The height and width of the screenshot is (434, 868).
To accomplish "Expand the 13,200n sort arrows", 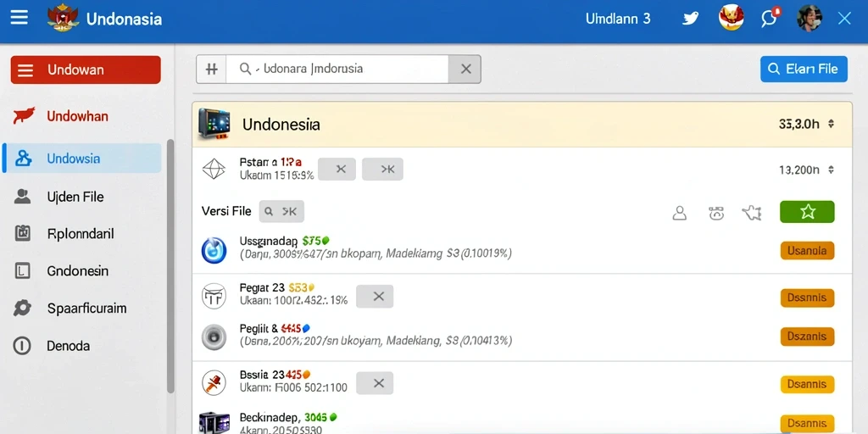I will (831, 170).
